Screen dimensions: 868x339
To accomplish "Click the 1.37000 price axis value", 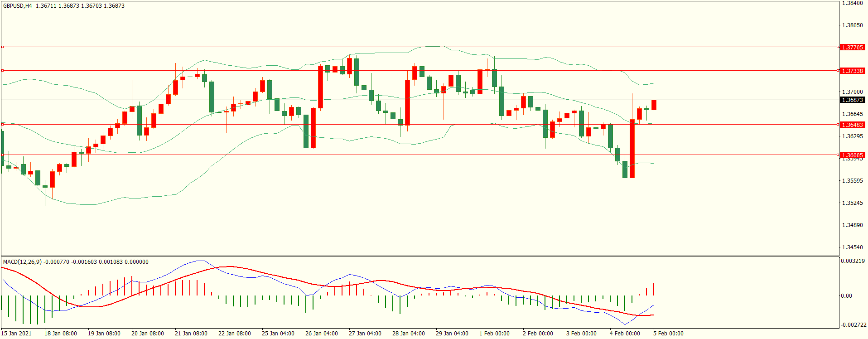I will [852, 92].
